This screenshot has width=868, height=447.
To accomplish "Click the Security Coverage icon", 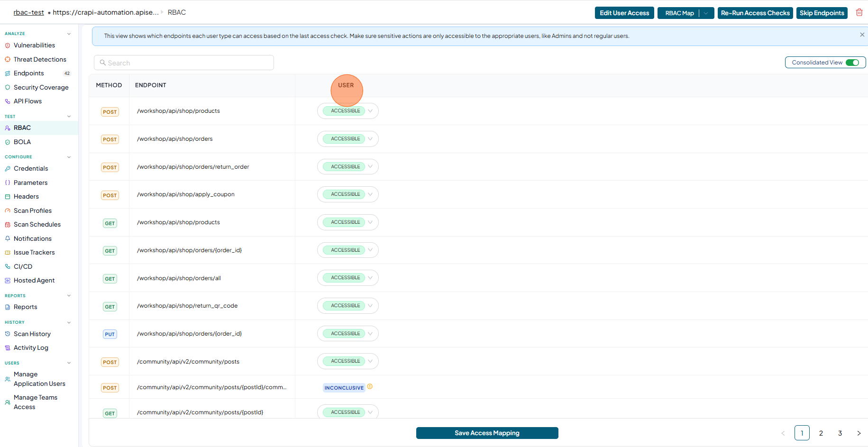I will tap(8, 88).
